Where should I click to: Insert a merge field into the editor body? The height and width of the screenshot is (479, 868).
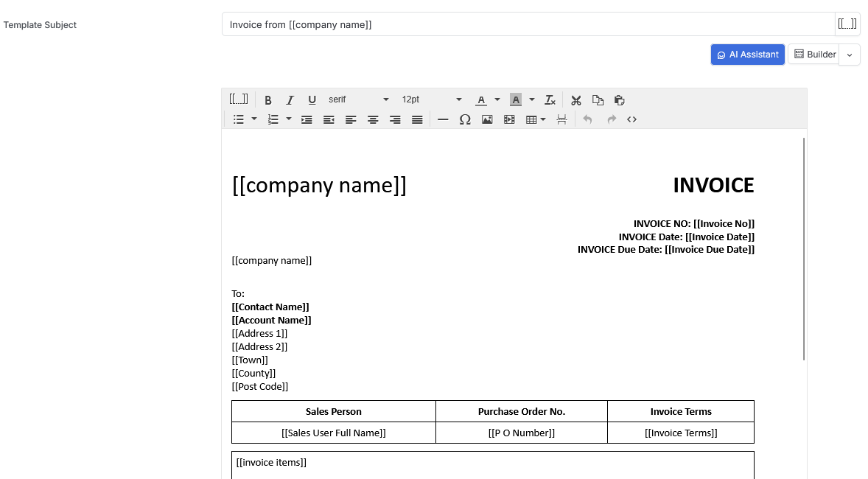click(239, 99)
